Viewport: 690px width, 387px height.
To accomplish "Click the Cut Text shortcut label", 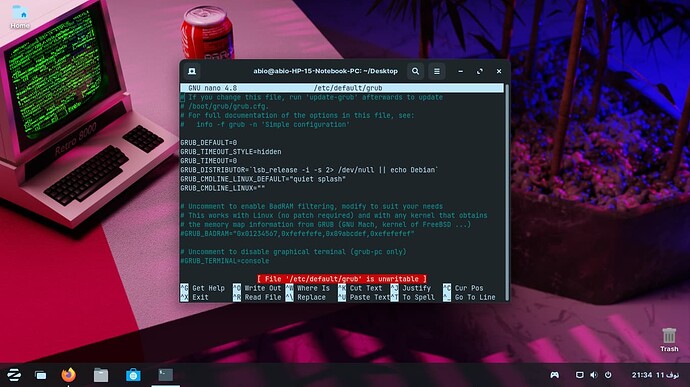I will click(x=366, y=288).
